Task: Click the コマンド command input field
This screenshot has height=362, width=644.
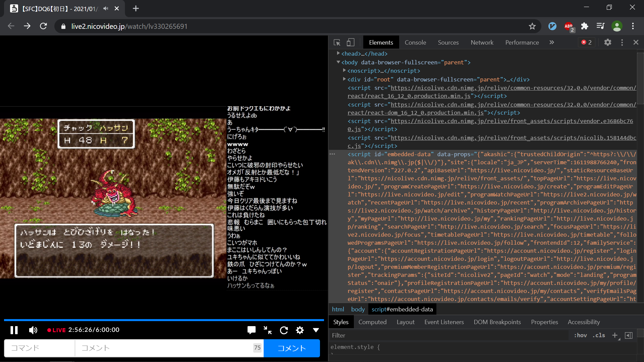Action: click(x=40, y=348)
